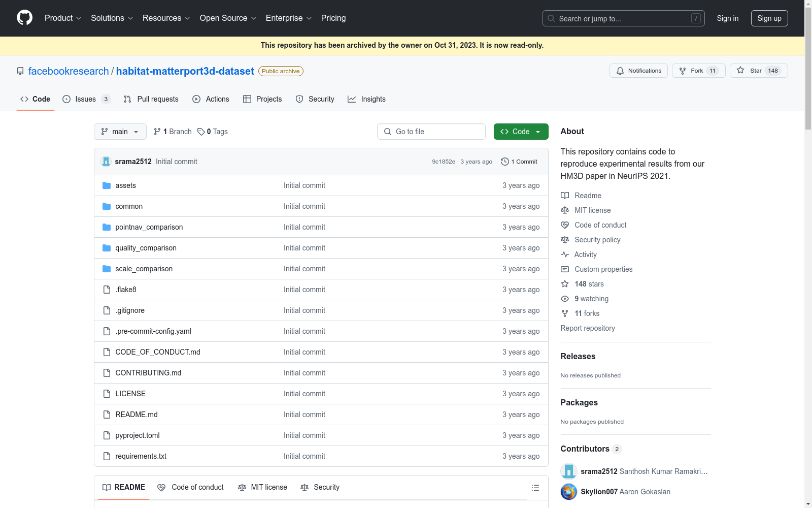
Task: Open the .pre-commit-config.yaml file
Action: click(x=153, y=331)
